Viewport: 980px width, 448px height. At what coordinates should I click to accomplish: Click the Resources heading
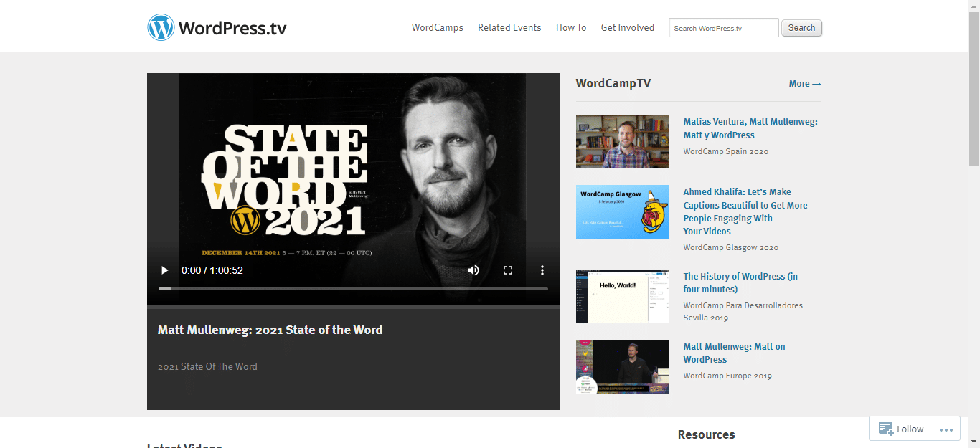point(707,434)
